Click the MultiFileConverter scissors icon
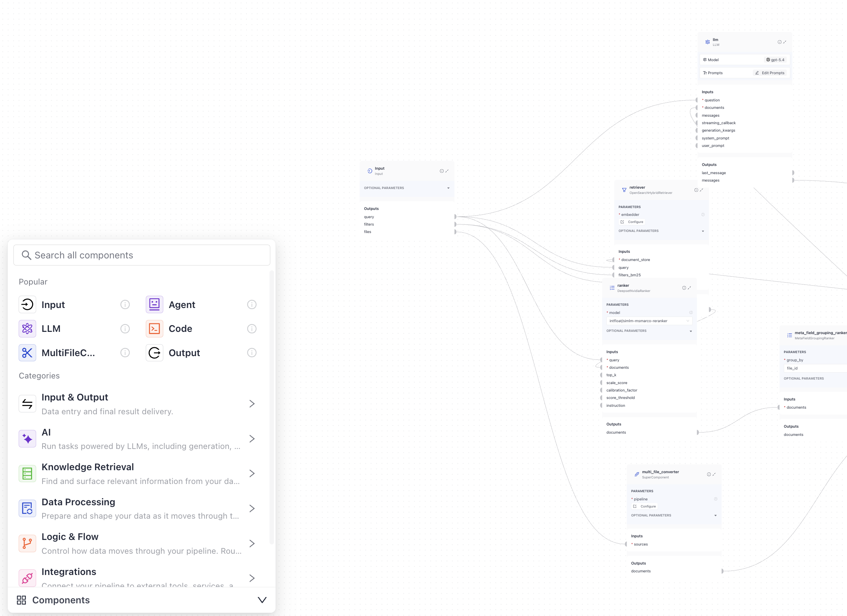 [x=27, y=353]
